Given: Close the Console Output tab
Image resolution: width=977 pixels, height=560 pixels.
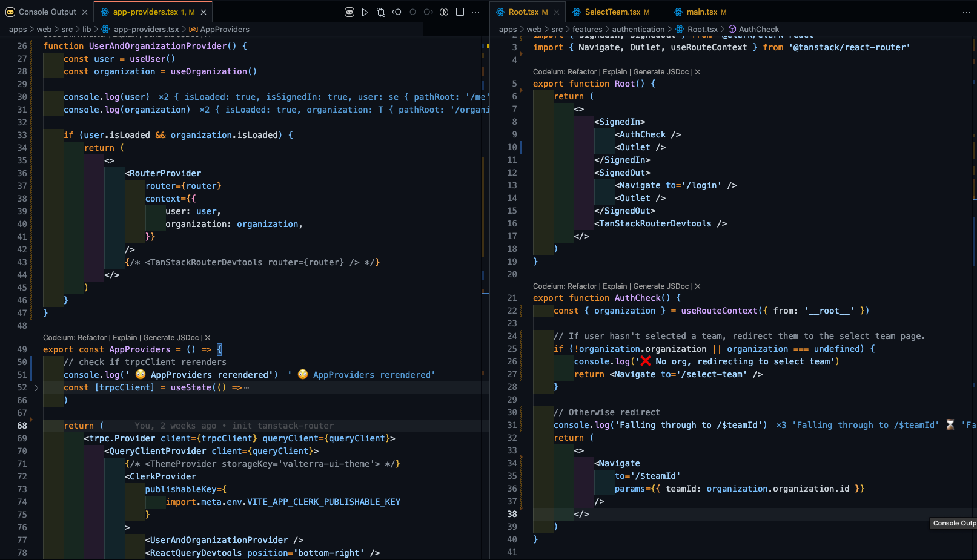Looking at the screenshot, I should [85, 12].
